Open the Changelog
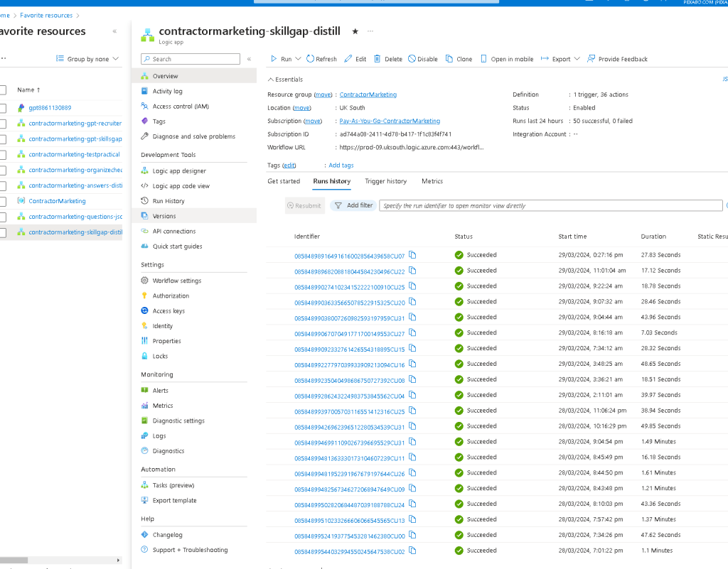 pos(167,535)
